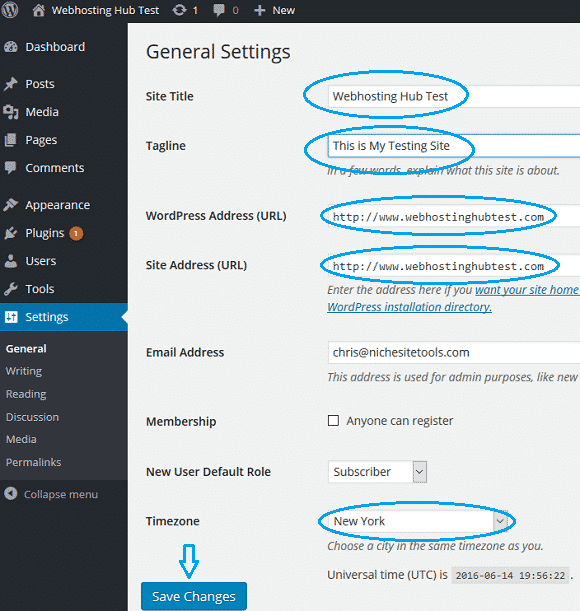Click the Users person icon
The image size is (580, 611).
point(11,261)
